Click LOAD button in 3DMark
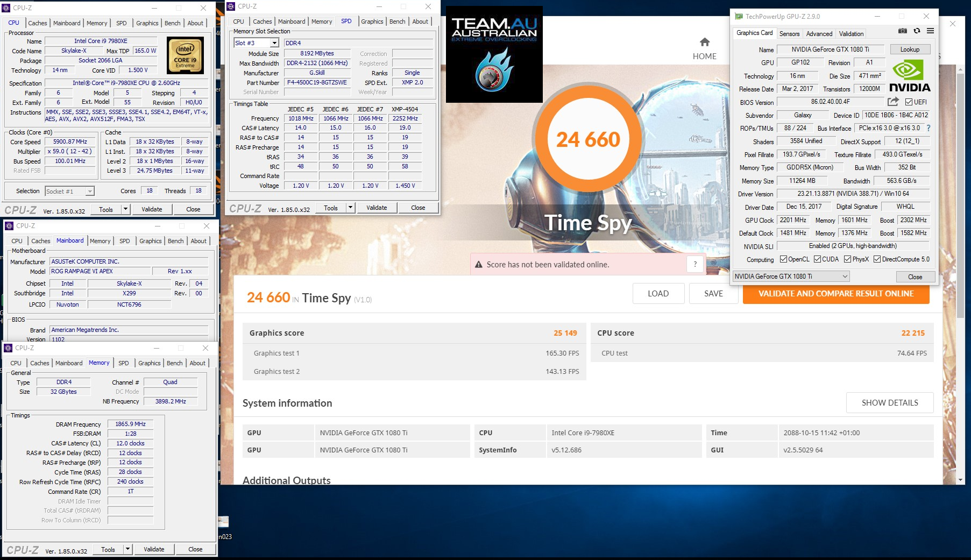The image size is (971, 560). pos(658,293)
